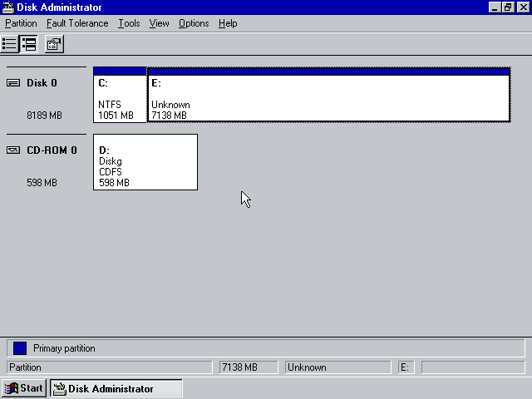This screenshot has height=399, width=532.
Task: Select the D: Diskg CDFS volume
Action: point(145,162)
